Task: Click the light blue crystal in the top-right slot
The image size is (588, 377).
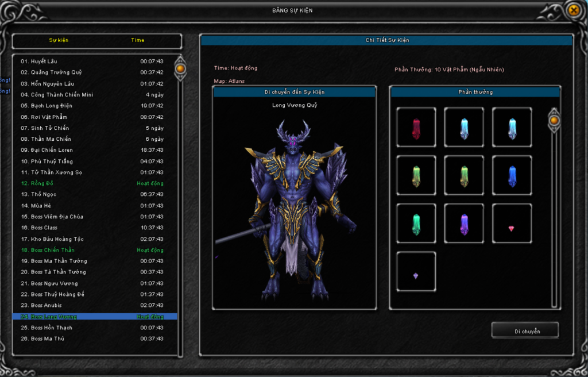Action: [512, 128]
